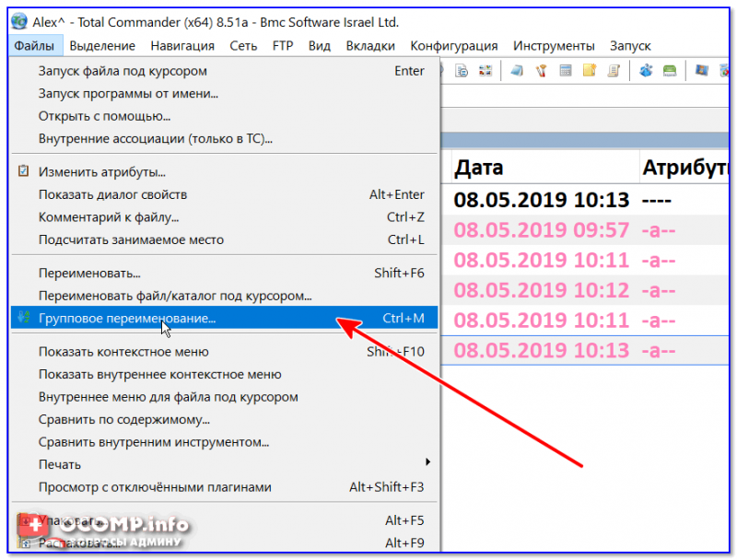Click the document view toolbar icon
The width and height of the screenshot is (737, 560).
point(462,71)
